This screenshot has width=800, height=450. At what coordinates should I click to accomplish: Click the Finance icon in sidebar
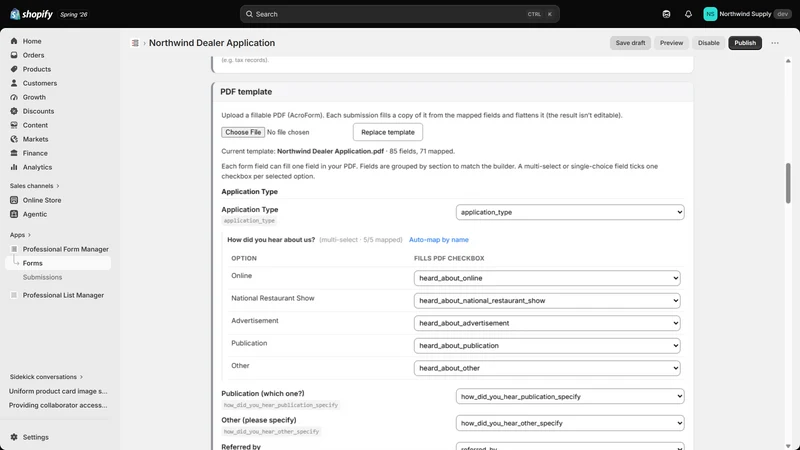(x=14, y=153)
